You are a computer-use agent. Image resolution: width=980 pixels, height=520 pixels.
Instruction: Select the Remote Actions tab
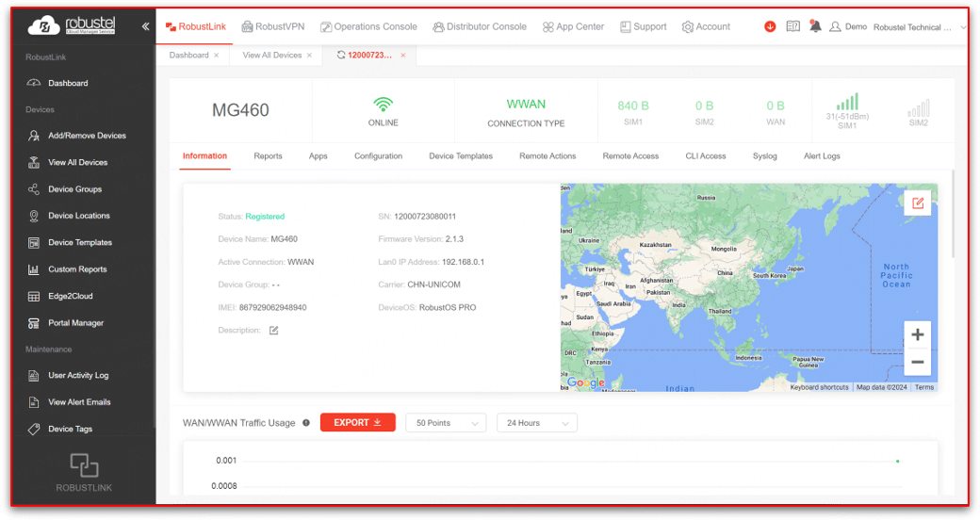(547, 156)
